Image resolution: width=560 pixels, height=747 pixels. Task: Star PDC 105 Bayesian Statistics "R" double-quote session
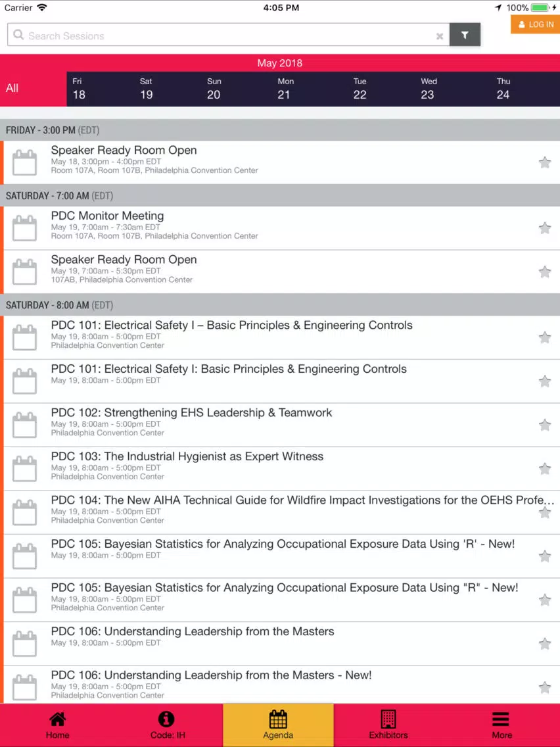(545, 600)
